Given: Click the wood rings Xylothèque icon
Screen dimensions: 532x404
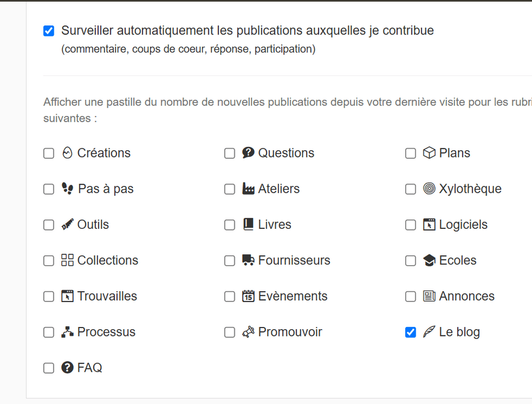Looking at the screenshot, I should click(x=429, y=188).
